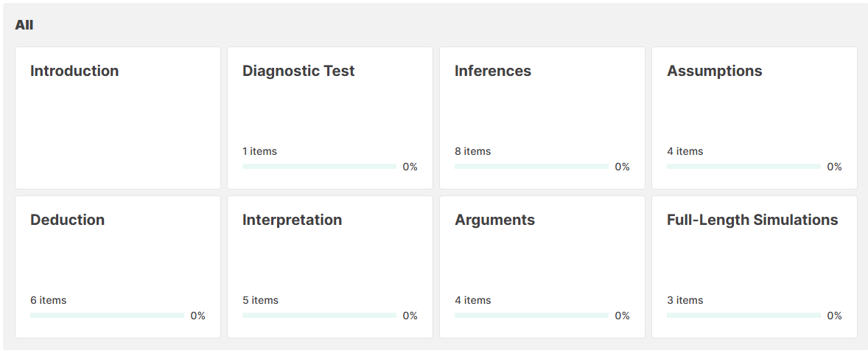The width and height of the screenshot is (868, 351).
Task: Click the "6 items" label under Deduction
Action: pyautogui.click(x=49, y=300)
